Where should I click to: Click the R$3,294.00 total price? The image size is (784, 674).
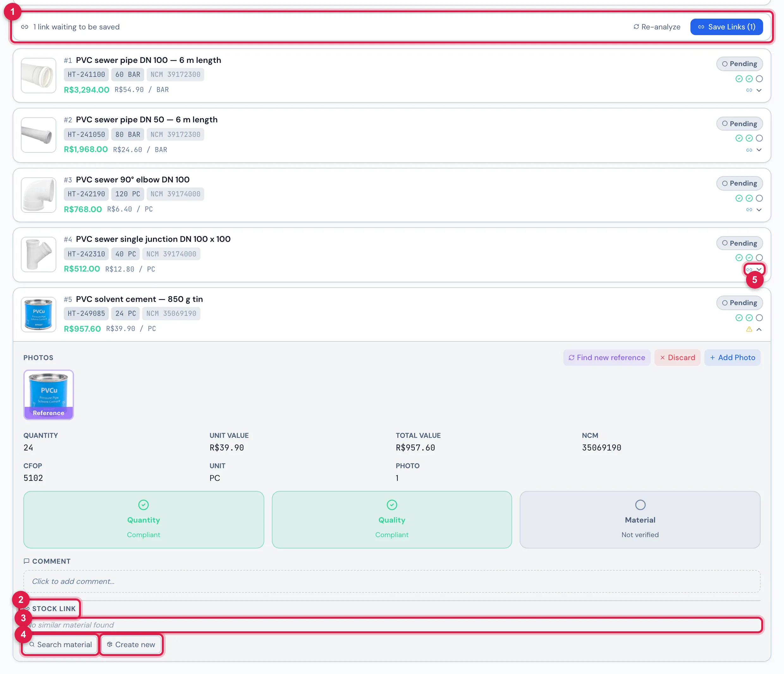(x=86, y=90)
